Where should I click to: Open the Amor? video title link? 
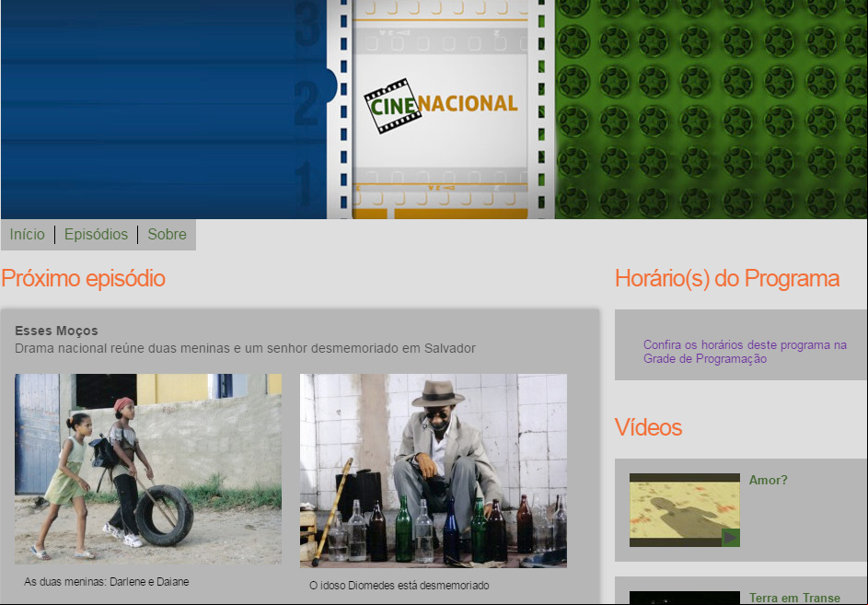pos(768,481)
